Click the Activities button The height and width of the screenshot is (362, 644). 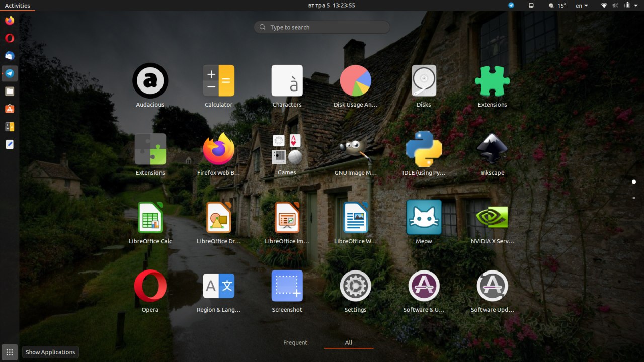coord(17,6)
